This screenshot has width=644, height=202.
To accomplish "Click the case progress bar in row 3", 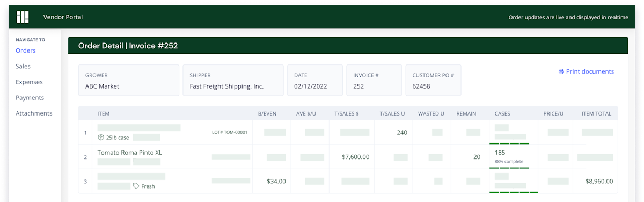I will 514,192.
